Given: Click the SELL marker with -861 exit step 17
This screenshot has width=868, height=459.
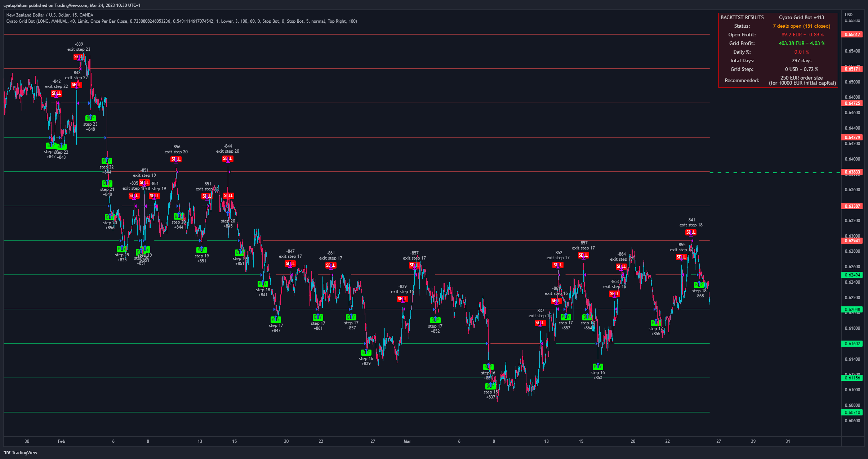Looking at the screenshot, I should click(x=331, y=265).
